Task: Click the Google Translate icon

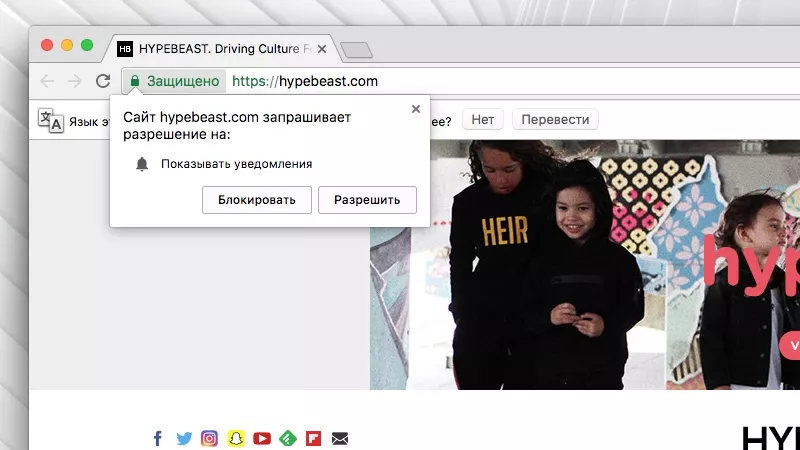Action: pos(51,120)
